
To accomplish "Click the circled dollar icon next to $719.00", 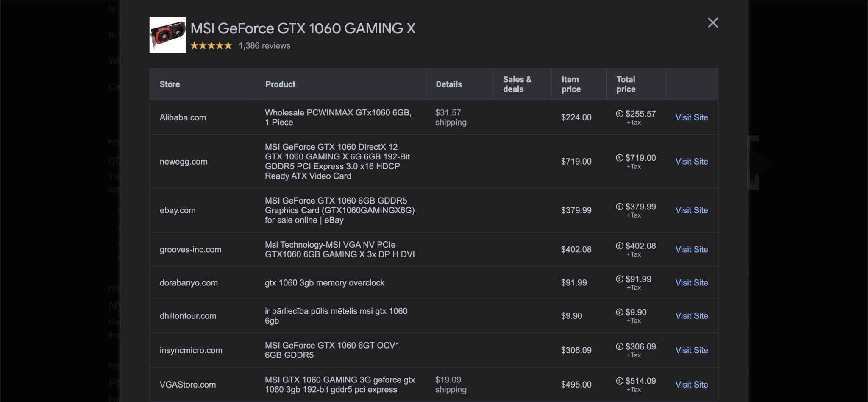I will pos(619,157).
